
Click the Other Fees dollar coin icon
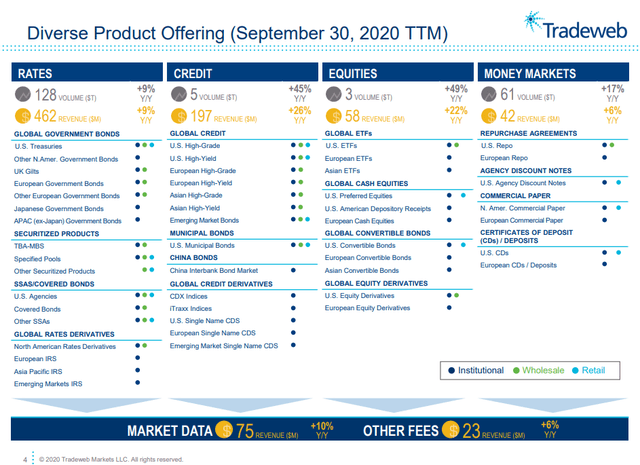[451, 429]
